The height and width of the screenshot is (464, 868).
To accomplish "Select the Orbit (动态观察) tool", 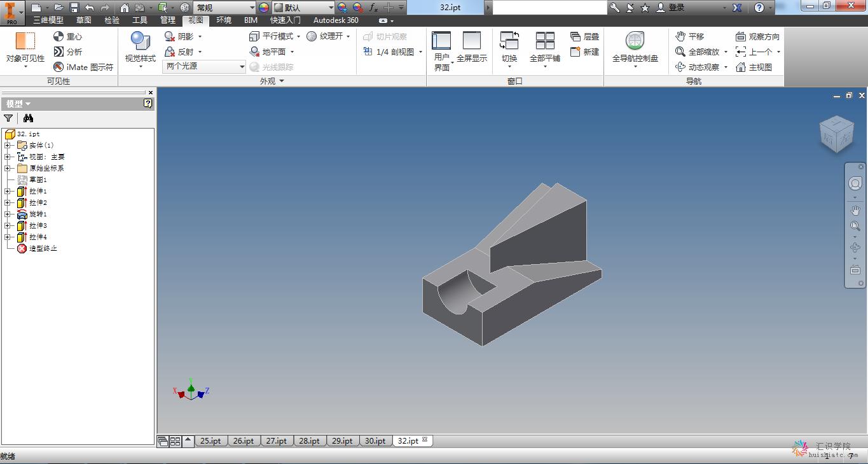I will click(698, 67).
